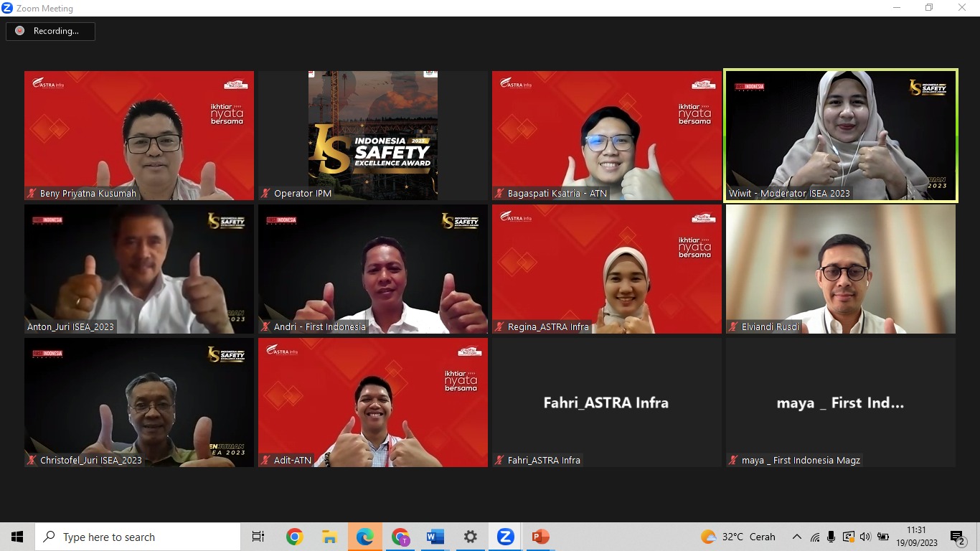Open the Windows Start menu
Screen dimensions: 980x551
tap(17, 537)
